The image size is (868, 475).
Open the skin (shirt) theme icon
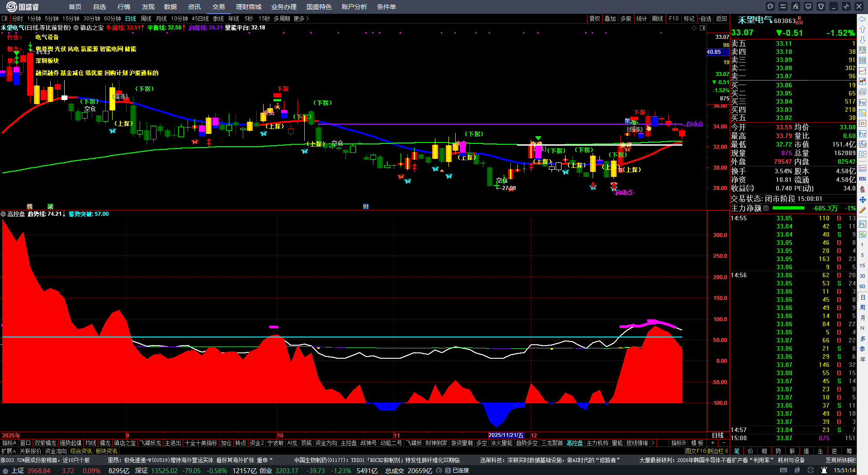coord(821,6)
